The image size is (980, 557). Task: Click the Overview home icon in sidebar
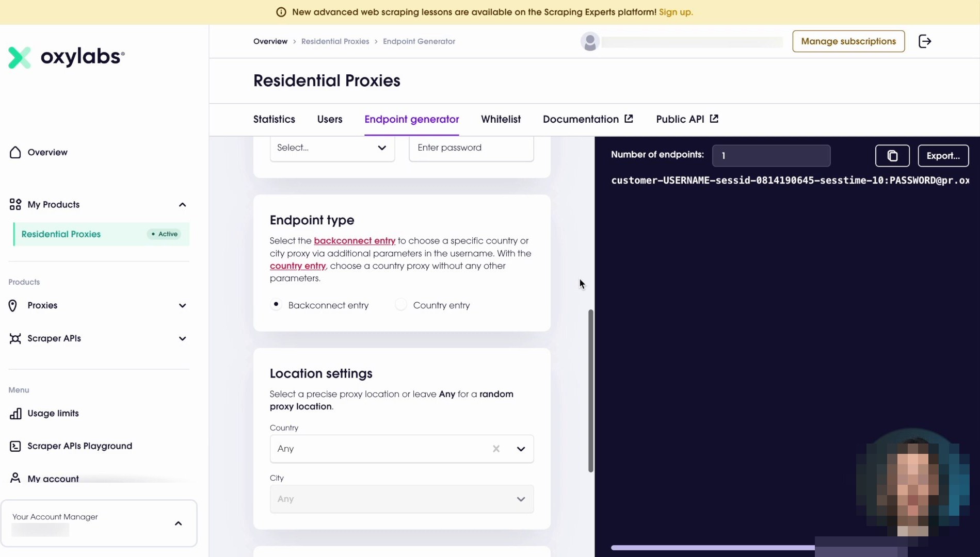[15, 152]
